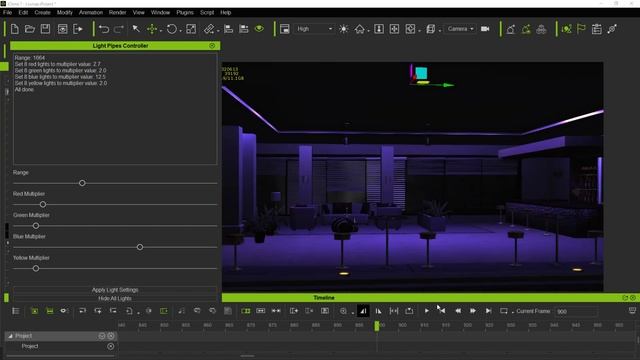
Task: Close the Light Pipes Controller panel
Action: pos(212,46)
